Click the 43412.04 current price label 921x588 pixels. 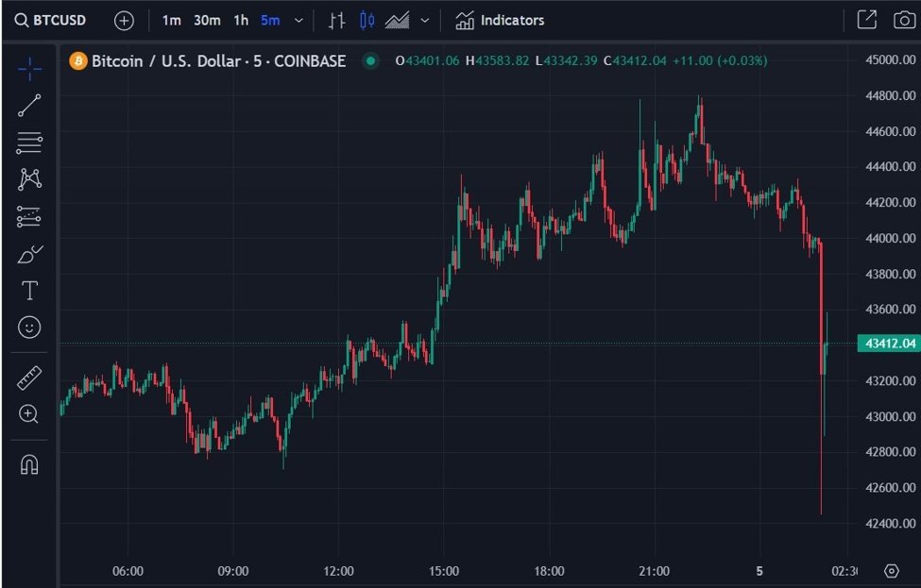(889, 344)
